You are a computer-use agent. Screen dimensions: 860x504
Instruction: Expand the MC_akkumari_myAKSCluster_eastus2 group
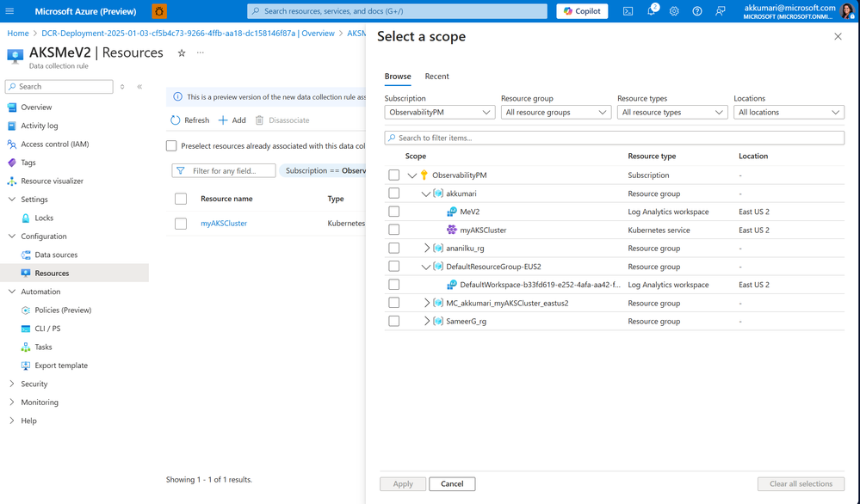coord(427,303)
